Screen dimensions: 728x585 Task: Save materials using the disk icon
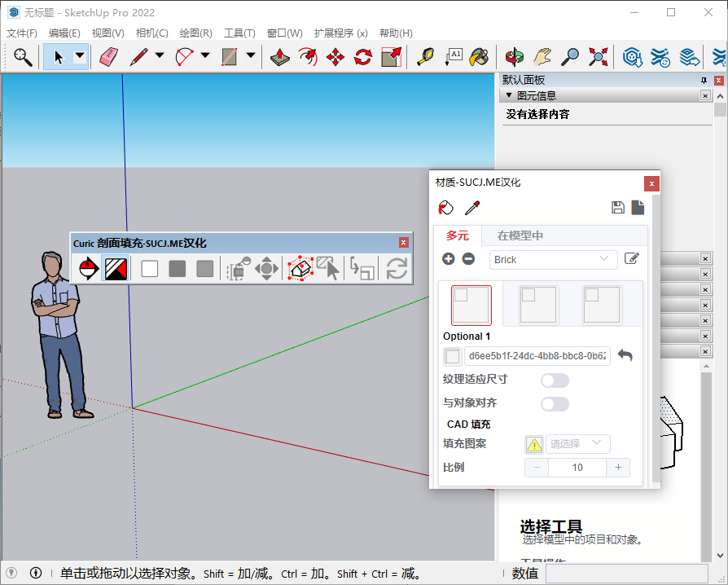click(x=618, y=207)
